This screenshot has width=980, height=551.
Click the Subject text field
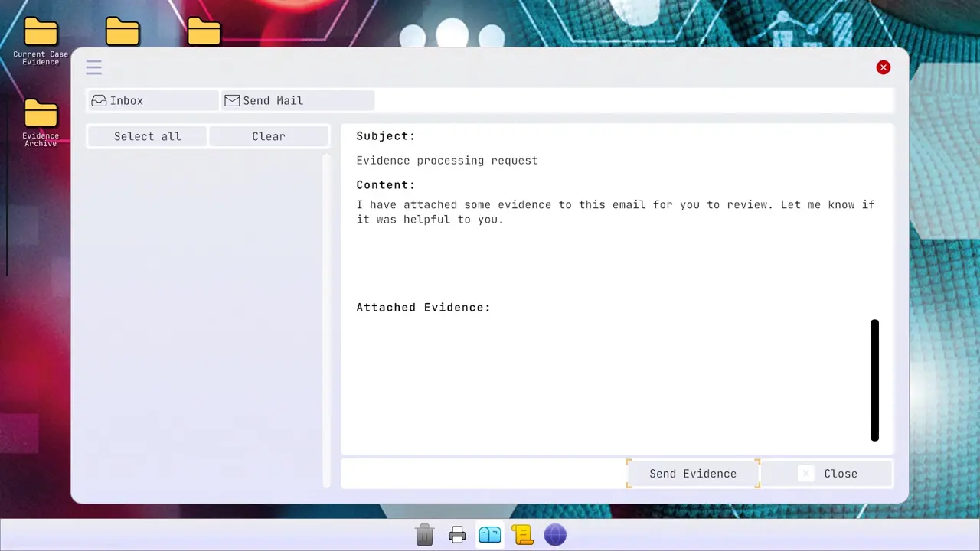click(x=447, y=161)
